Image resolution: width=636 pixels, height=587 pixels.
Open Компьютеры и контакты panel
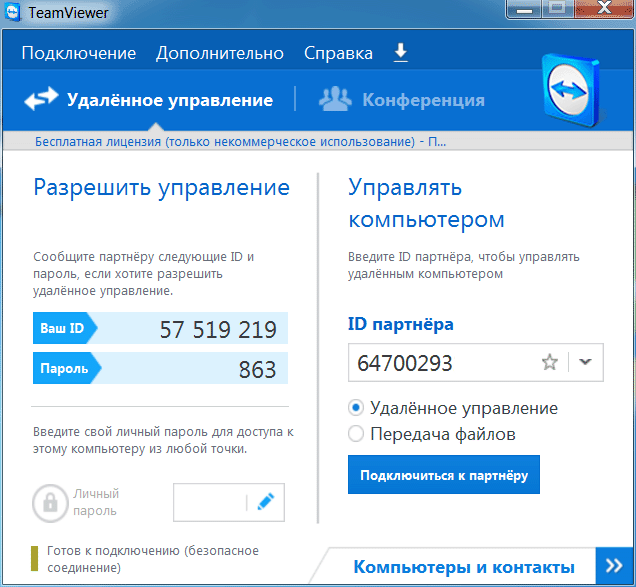[x=464, y=567]
